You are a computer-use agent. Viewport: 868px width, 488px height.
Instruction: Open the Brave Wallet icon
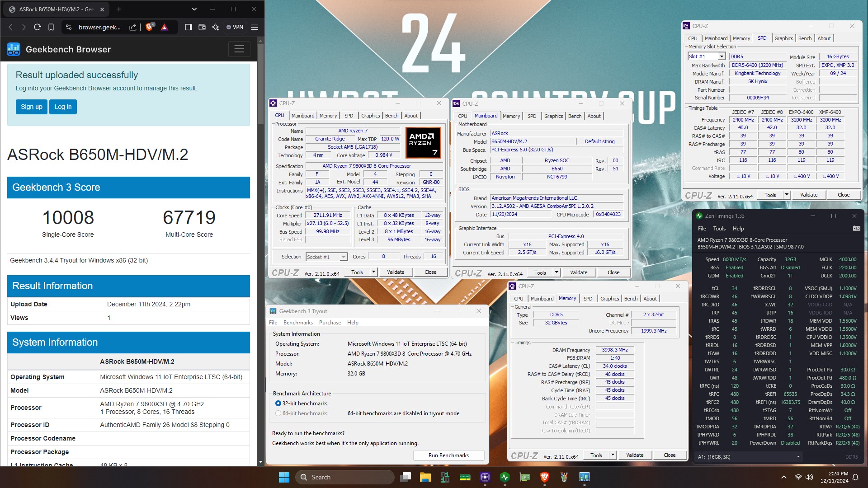(202, 27)
